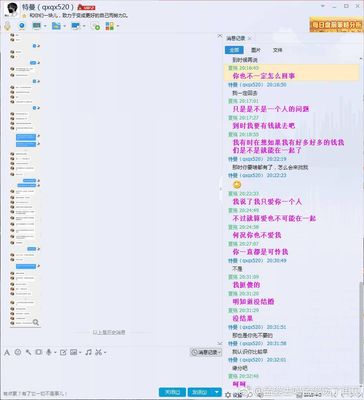Select message 明知道没结婚
The image size is (364, 400).
click(x=253, y=302)
